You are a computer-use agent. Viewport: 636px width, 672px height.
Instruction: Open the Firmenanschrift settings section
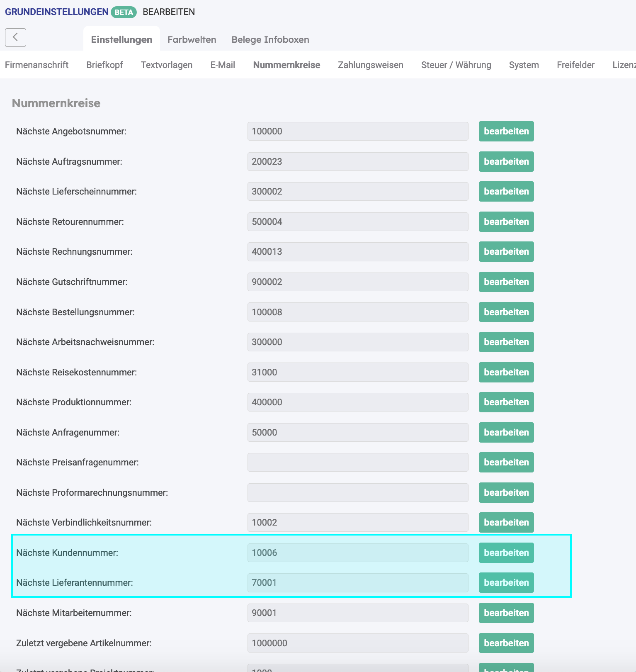pyautogui.click(x=36, y=65)
